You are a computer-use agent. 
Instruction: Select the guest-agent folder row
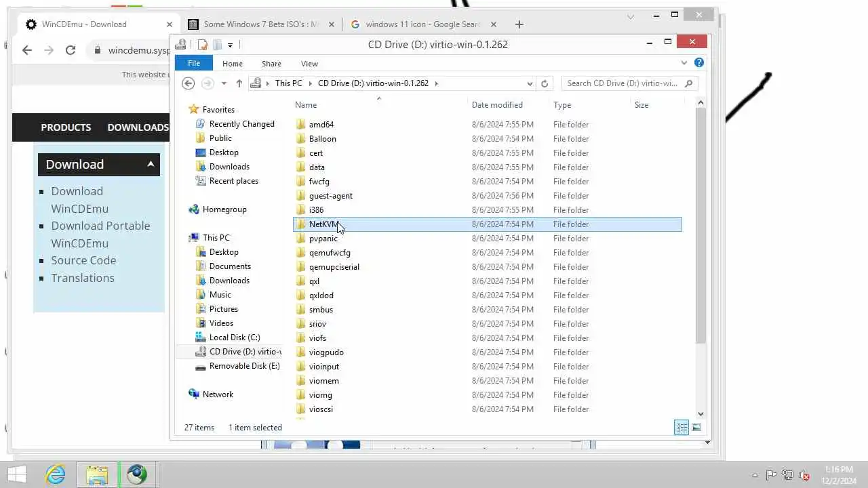[x=488, y=196]
